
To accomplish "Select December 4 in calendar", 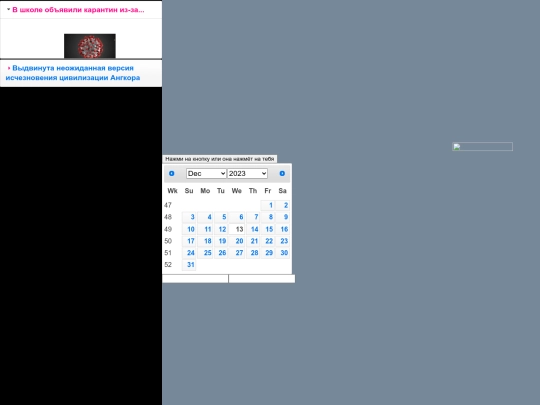I will coord(205,217).
